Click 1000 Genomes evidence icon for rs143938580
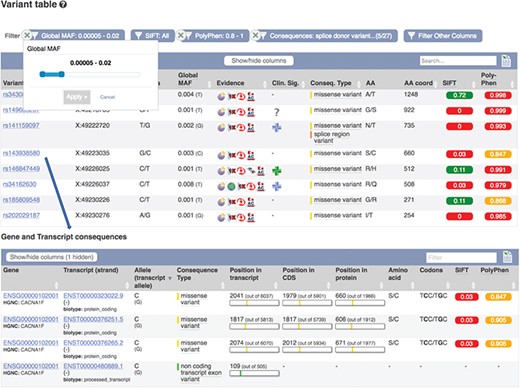520x388 pixels. 232,155
